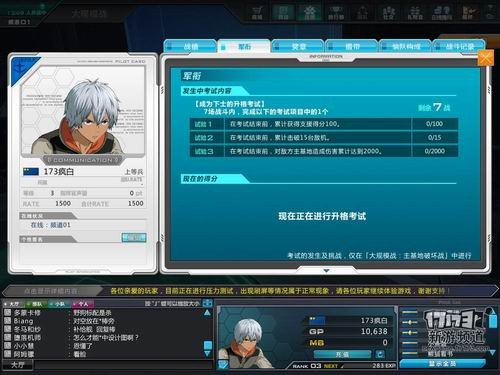Click the 0/100 progress value
This screenshot has width=500, height=375.
click(434, 124)
